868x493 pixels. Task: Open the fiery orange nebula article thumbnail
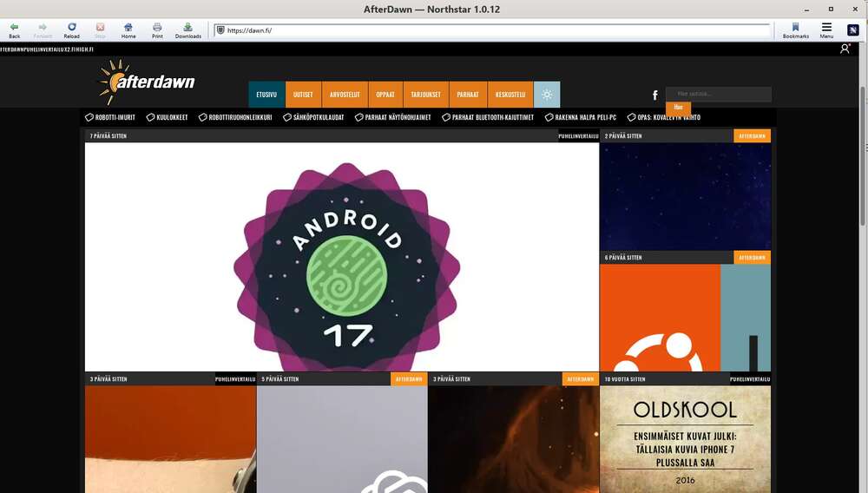513,439
